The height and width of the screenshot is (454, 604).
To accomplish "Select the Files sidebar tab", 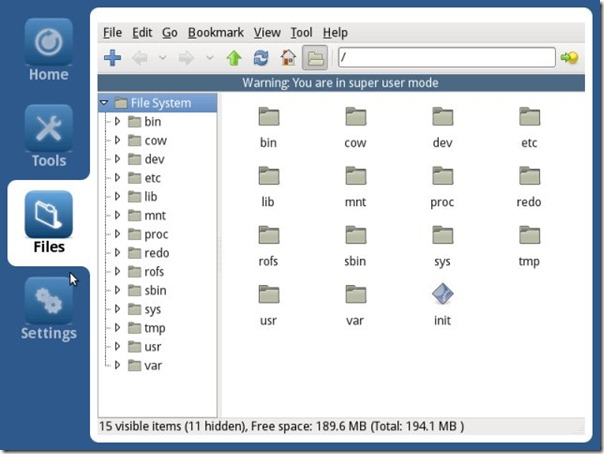I will (x=49, y=223).
